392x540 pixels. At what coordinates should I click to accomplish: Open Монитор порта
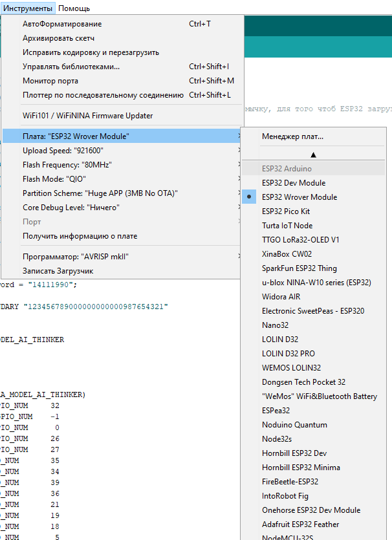(122, 81)
